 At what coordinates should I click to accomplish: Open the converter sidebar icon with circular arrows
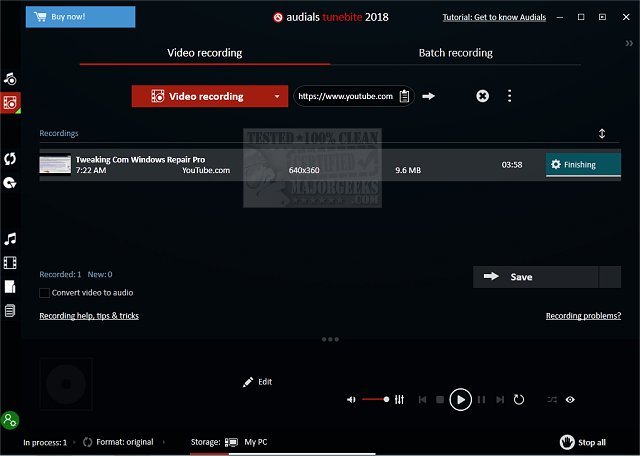click(10, 158)
